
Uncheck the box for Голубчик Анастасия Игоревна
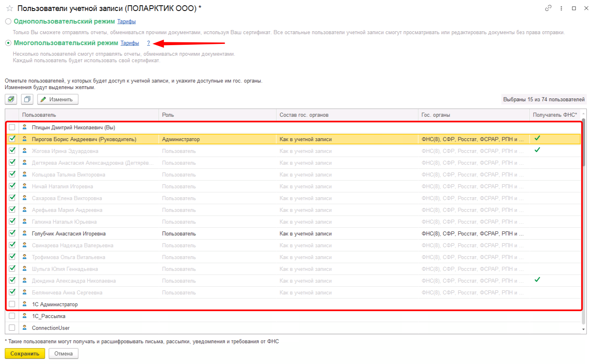tap(12, 233)
